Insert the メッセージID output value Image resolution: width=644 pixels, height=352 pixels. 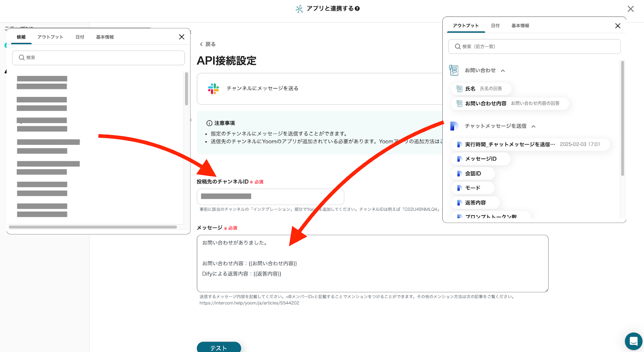(x=481, y=159)
